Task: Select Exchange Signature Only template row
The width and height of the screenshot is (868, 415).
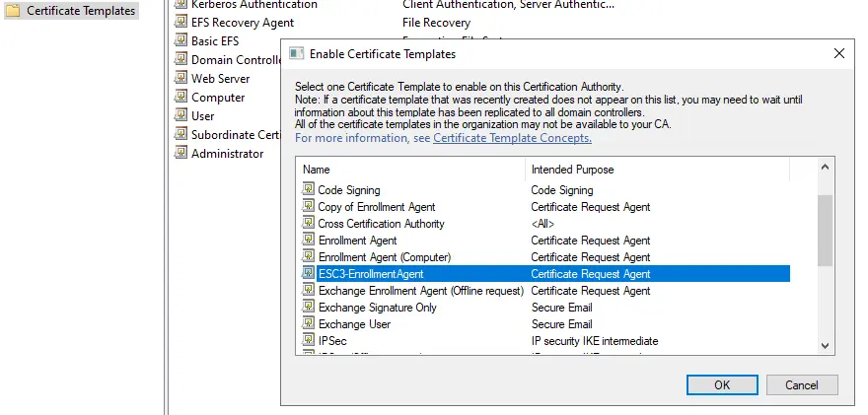Action: (x=377, y=308)
